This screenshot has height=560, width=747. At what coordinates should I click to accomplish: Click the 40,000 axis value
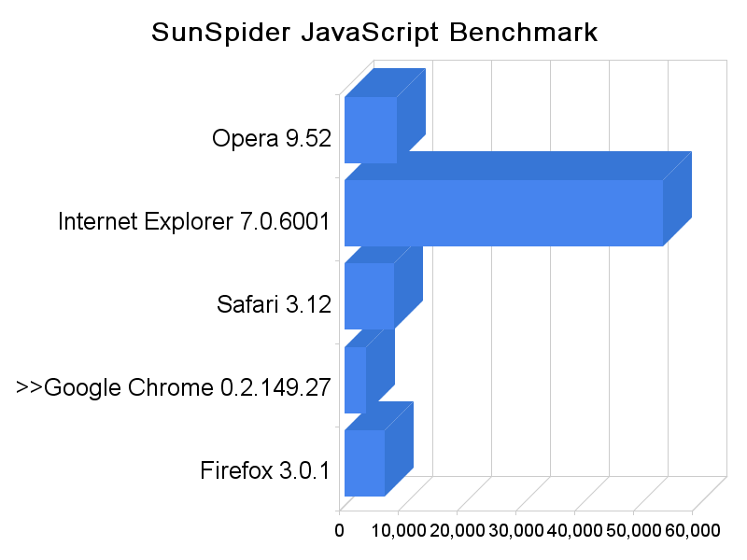[x=574, y=530]
